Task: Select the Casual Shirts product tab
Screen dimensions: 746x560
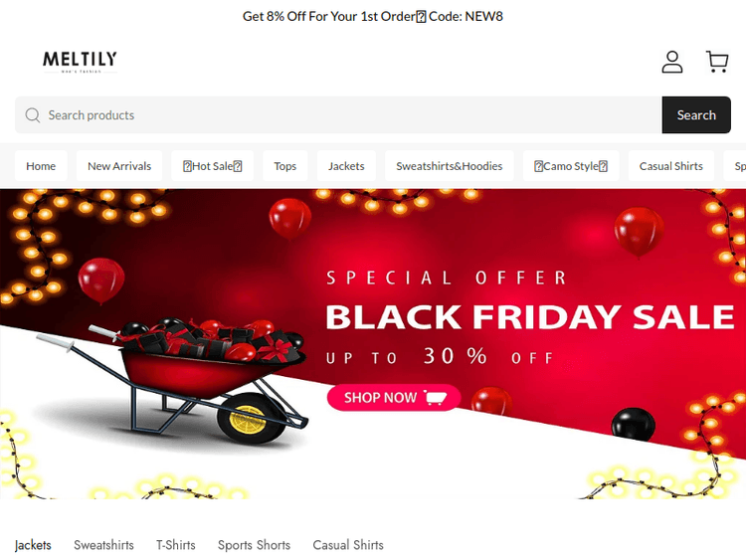Action: click(x=348, y=545)
